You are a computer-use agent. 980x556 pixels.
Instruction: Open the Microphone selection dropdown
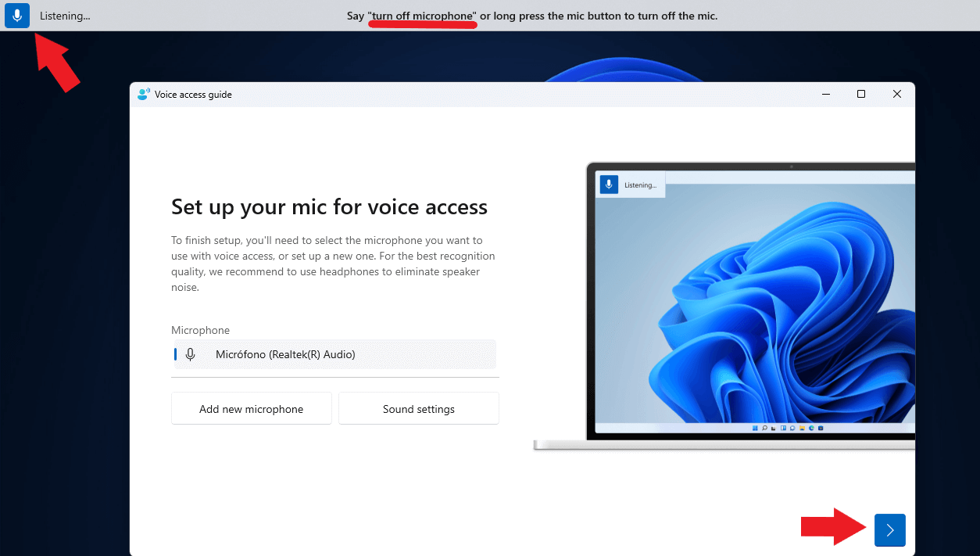334,354
